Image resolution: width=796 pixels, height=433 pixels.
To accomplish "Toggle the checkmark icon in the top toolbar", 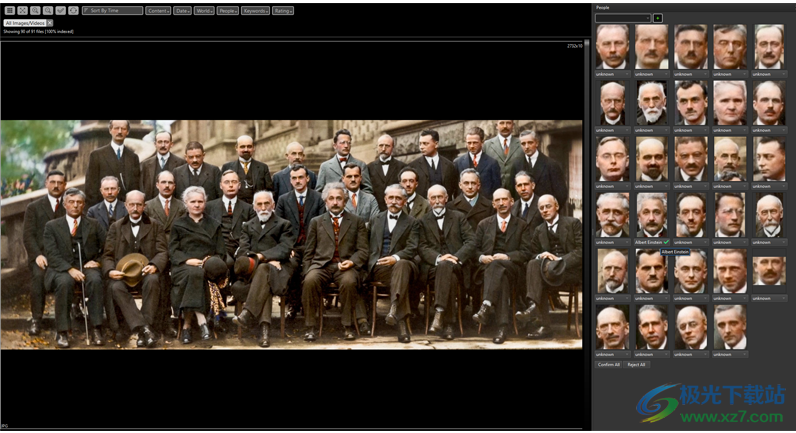I will tap(60, 10).
